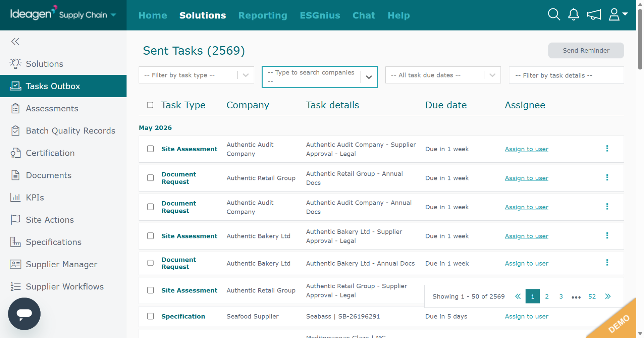Viewport: 644px width, 338px height.
Task: Go to page 3 of results
Action: click(x=561, y=296)
